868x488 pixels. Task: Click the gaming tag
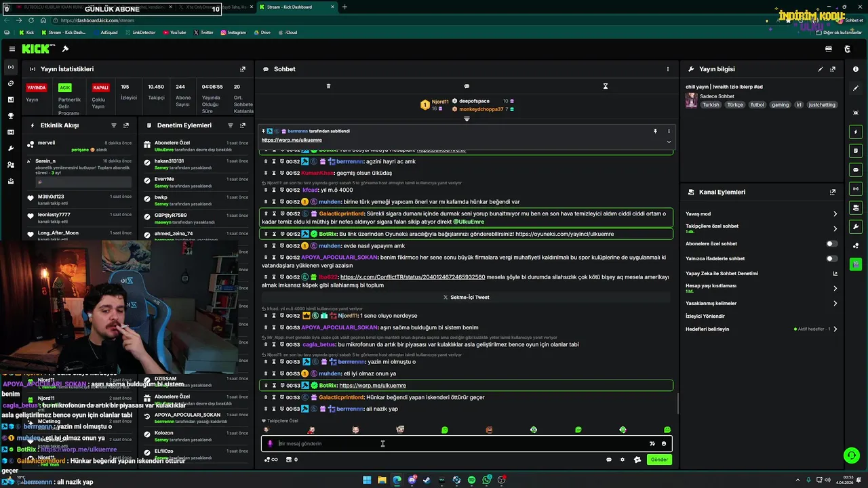tap(780, 105)
